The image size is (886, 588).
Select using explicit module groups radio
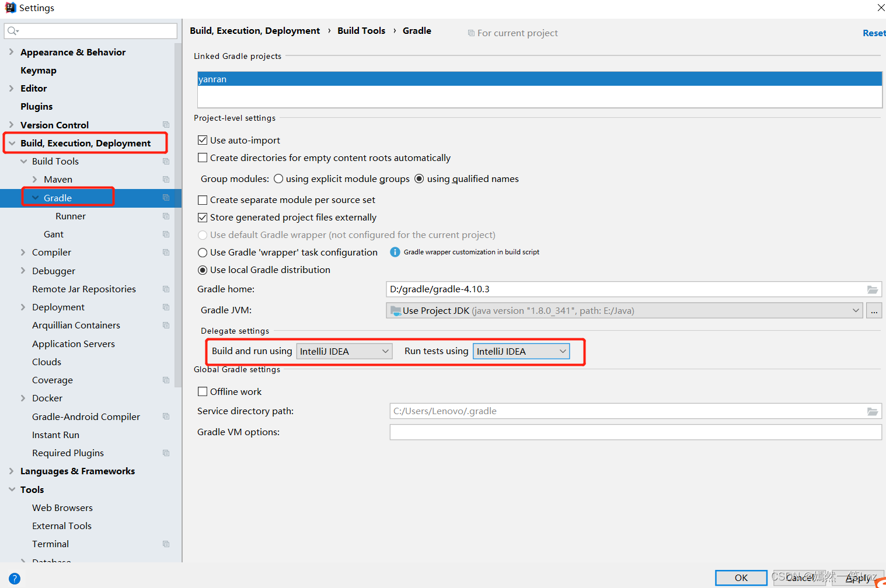pyautogui.click(x=278, y=178)
